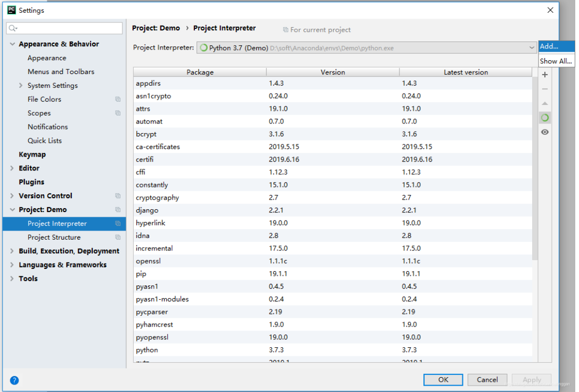Open the Notifications settings
Image resolution: width=579 pixels, height=392 pixels.
(47, 127)
